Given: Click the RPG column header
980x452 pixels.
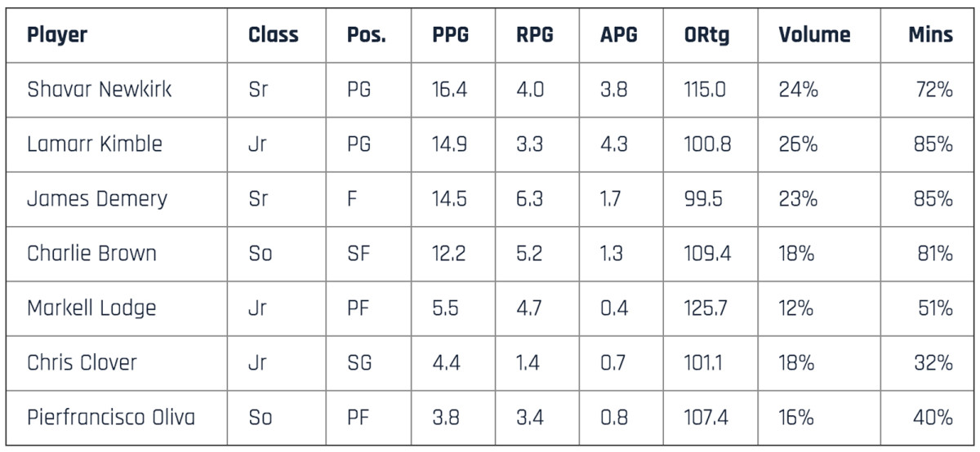Looking at the screenshot, I should point(534,35).
